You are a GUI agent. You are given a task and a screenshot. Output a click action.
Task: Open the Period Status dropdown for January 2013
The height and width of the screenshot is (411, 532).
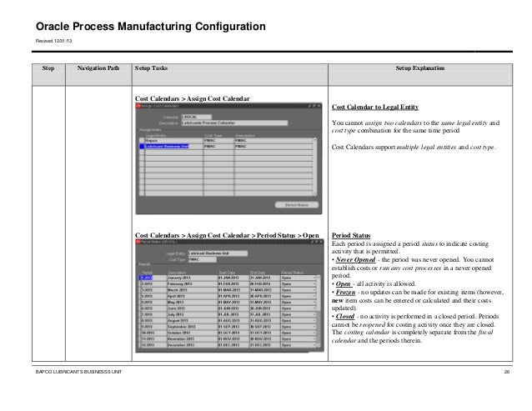(x=298, y=278)
